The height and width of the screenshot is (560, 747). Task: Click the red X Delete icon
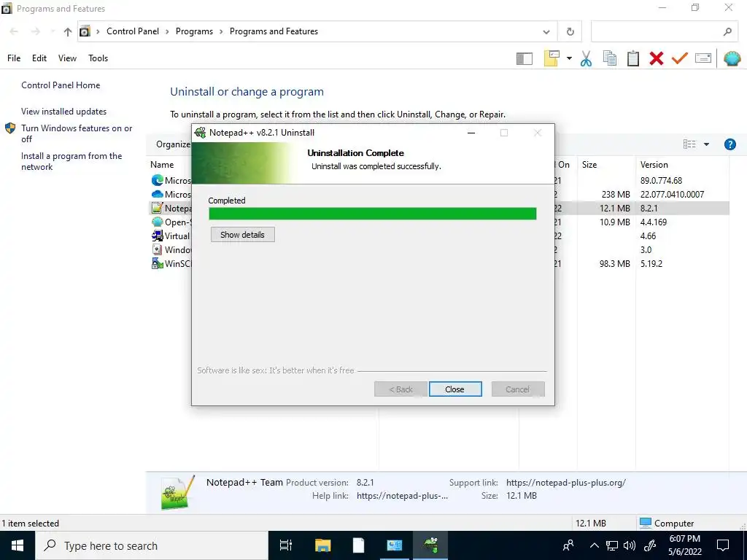tap(656, 58)
